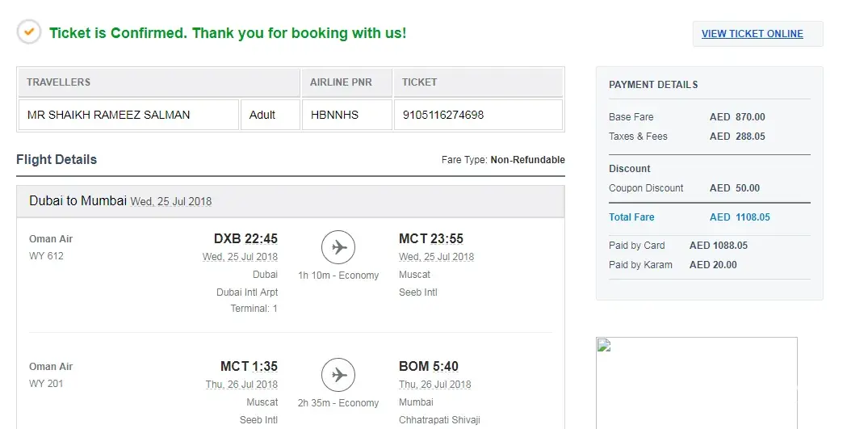This screenshot has width=868, height=429.
Task: Click the Paid by Karam amount
Action: pyautogui.click(x=713, y=265)
